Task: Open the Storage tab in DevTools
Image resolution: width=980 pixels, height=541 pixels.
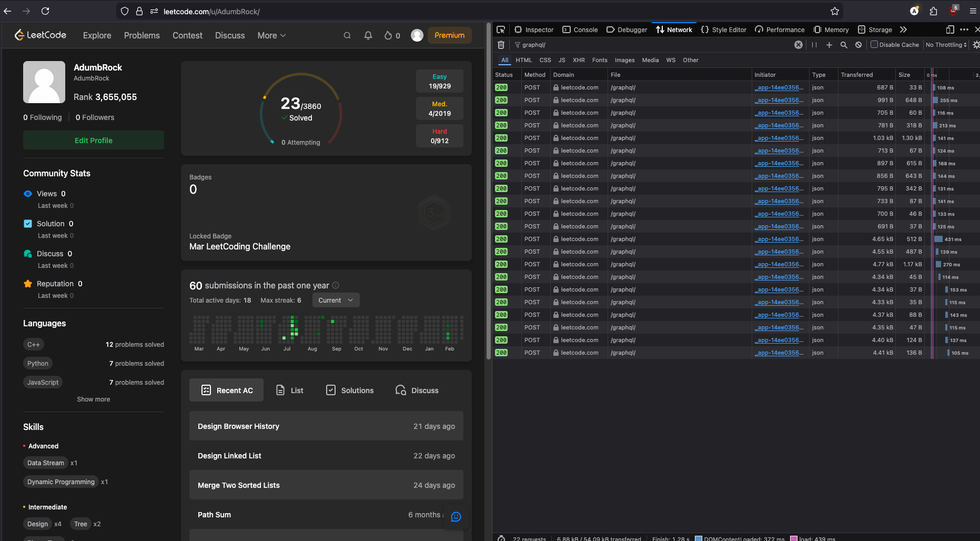Action: coord(875,29)
